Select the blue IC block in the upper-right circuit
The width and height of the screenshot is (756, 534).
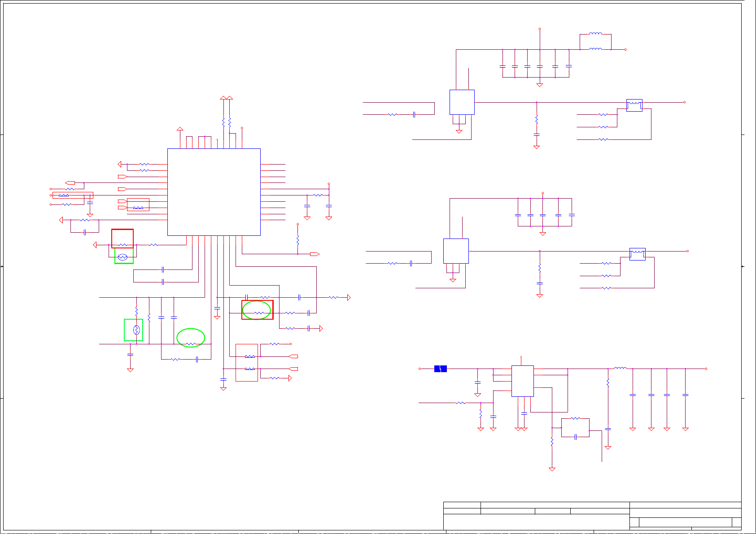pos(462,102)
